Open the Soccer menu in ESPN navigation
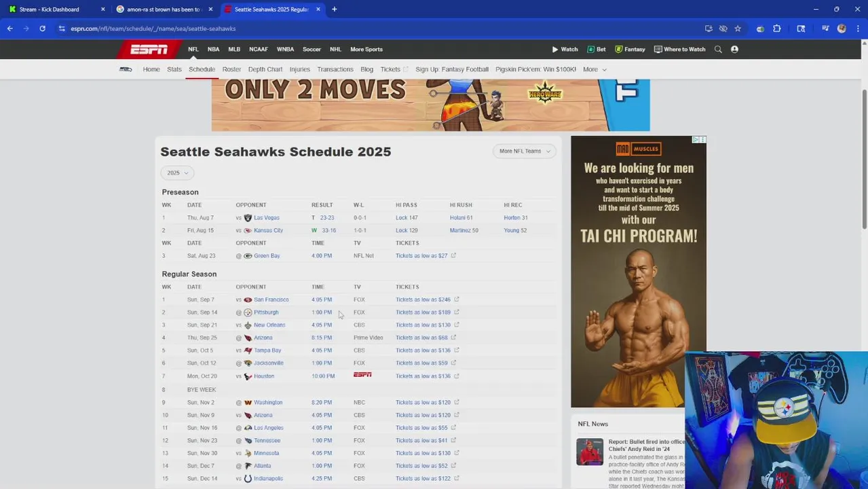Viewport: 868px width, 489px height. (x=312, y=49)
